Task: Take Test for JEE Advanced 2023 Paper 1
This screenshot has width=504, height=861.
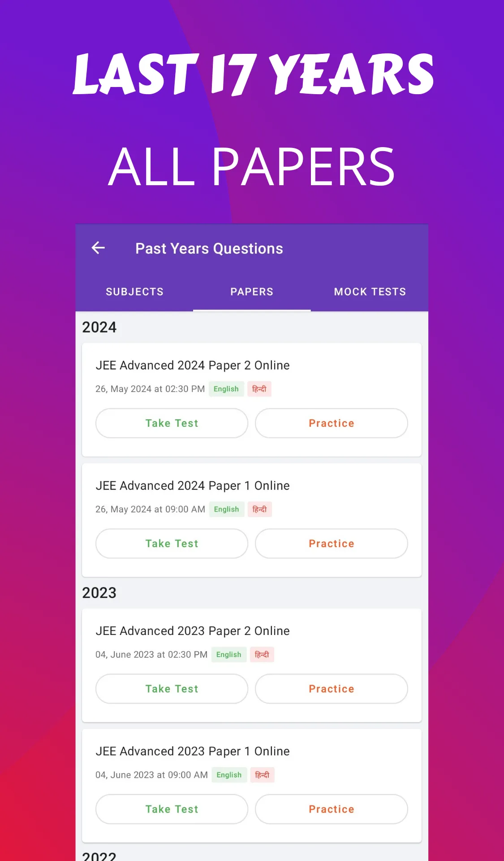Action: click(172, 809)
